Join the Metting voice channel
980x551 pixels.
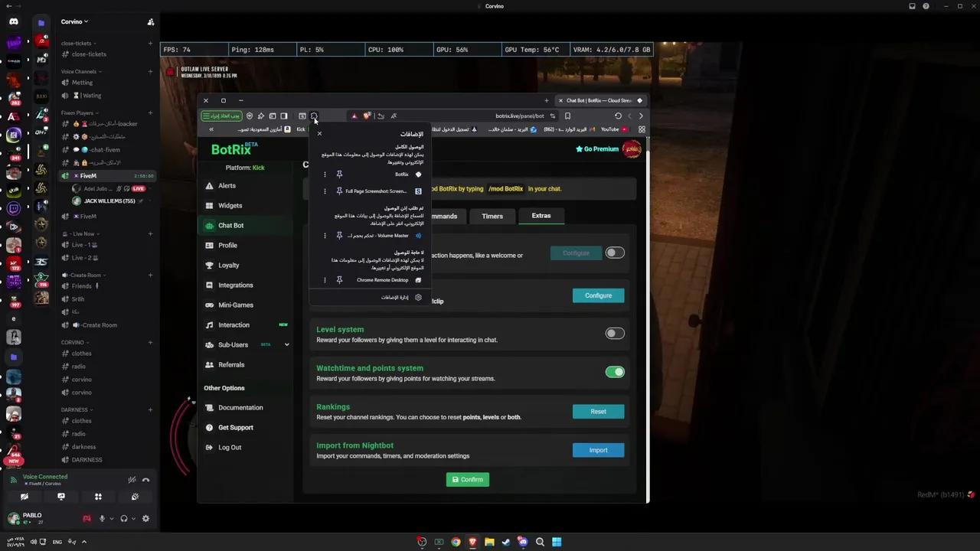[x=82, y=83]
